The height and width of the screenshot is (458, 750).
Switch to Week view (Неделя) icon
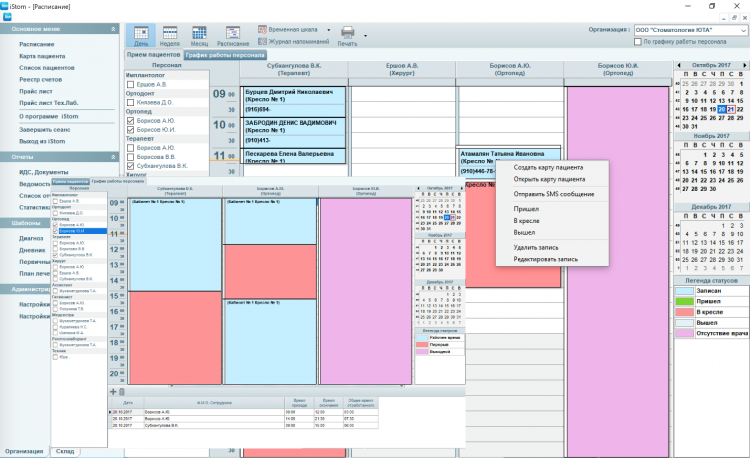click(168, 35)
